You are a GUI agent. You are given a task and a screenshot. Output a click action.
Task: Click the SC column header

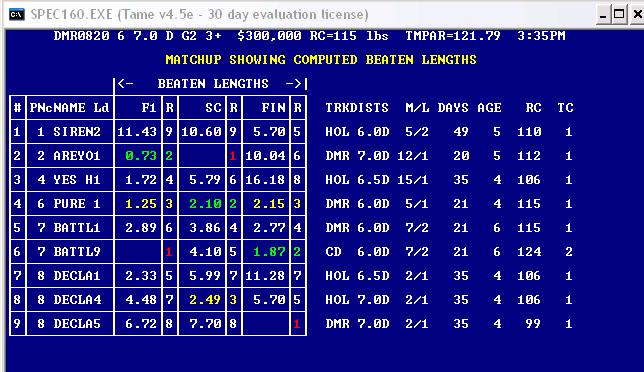pos(213,108)
